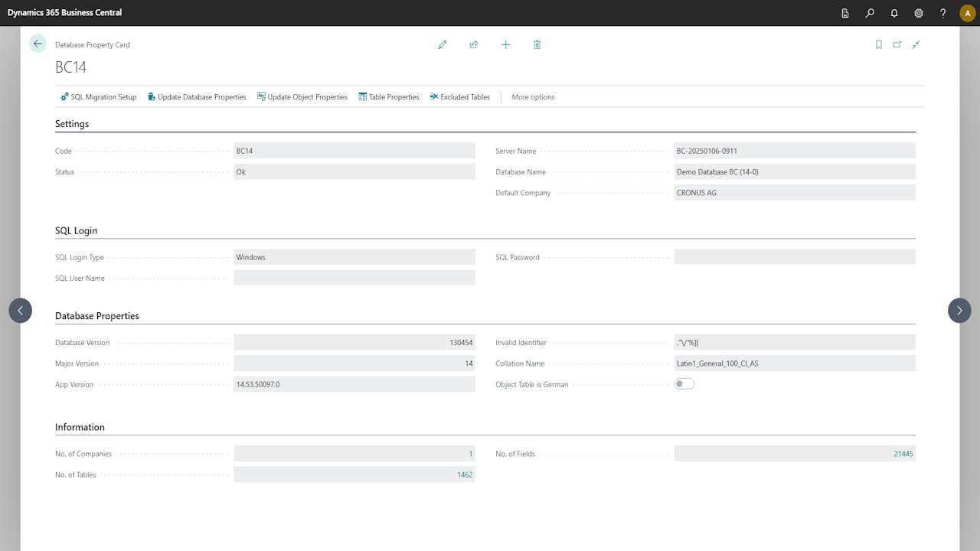980x551 pixels.
Task: Run Update Object Properties action
Action: pos(302,97)
